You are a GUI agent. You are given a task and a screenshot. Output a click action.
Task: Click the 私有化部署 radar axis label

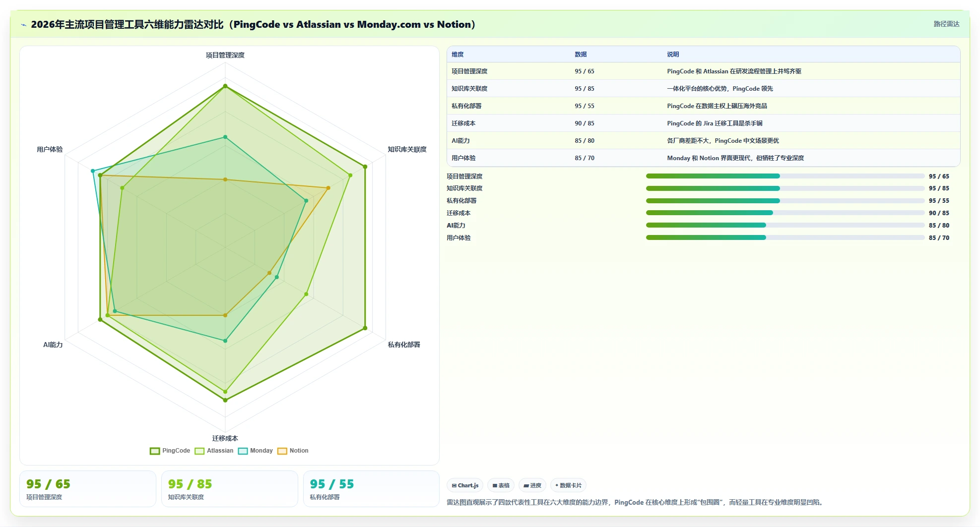coord(404,345)
